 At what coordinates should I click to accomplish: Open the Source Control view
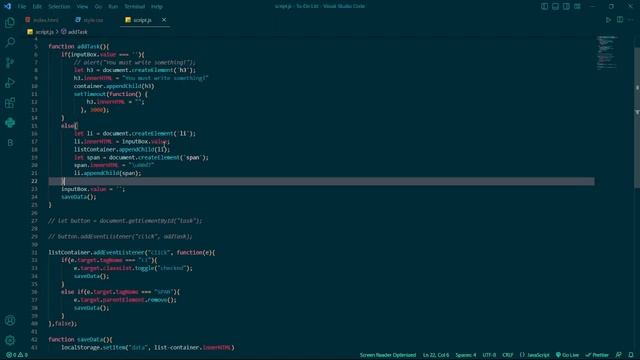[x=10, y=62]
